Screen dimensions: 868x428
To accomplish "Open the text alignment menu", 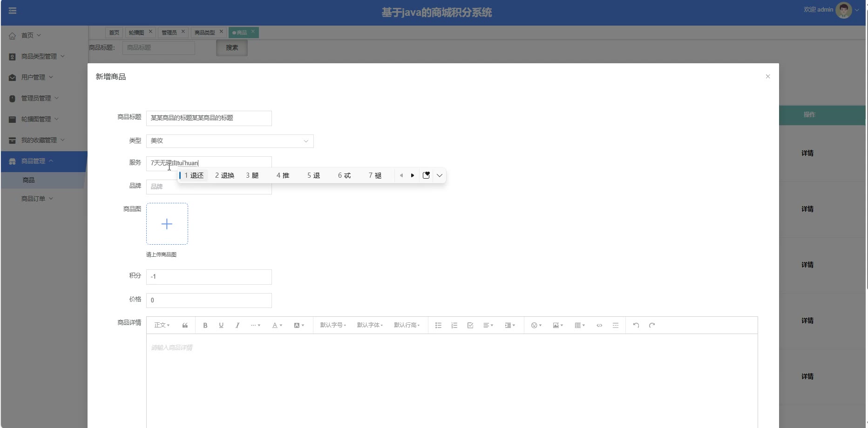I will (x=488, y=326).
